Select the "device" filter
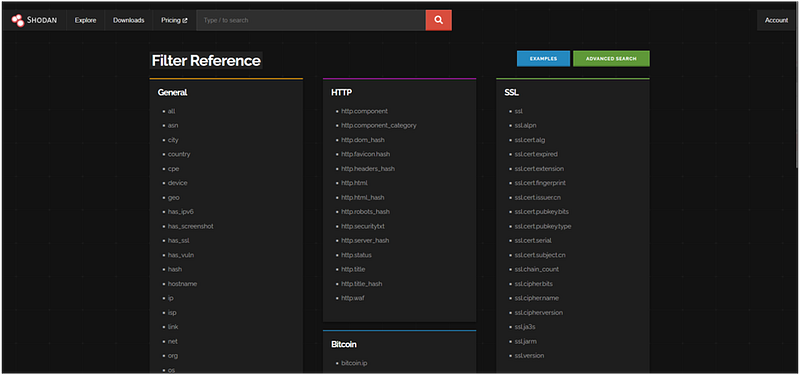 click(x=178, y=183)
